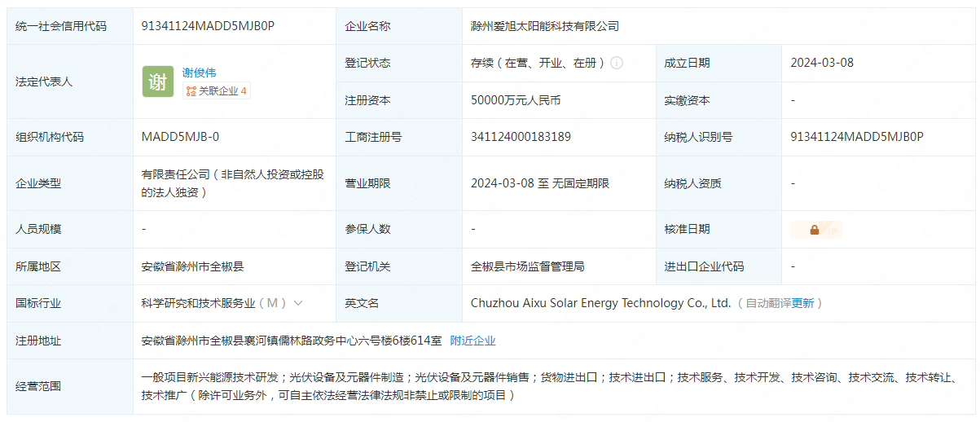
Task: Click the credit code 91341124MADD5MJB0P at top
Action: point(208,25)
